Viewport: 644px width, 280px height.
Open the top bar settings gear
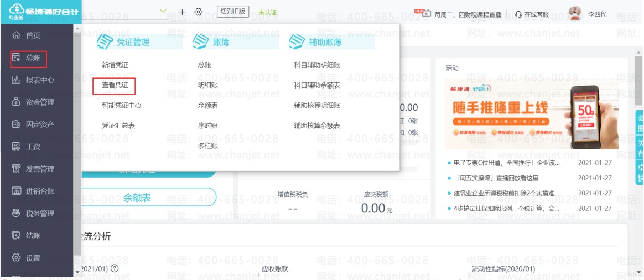coord(199,12)
